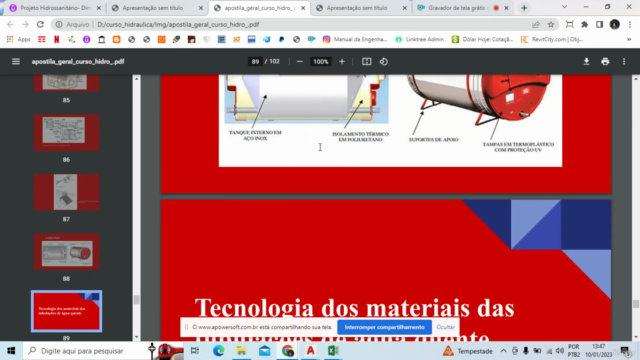Viewport: 640px width, 360px height.
Task: Click the green screenshot extension icon
Action: 569,24
